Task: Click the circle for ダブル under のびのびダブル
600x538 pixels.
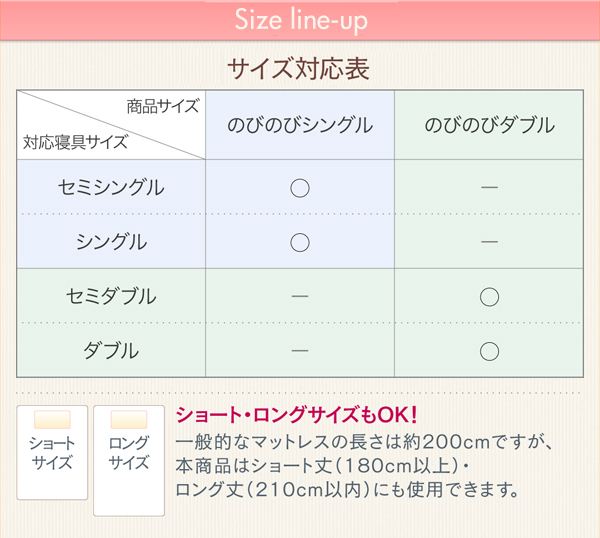Action: [489, 351]
